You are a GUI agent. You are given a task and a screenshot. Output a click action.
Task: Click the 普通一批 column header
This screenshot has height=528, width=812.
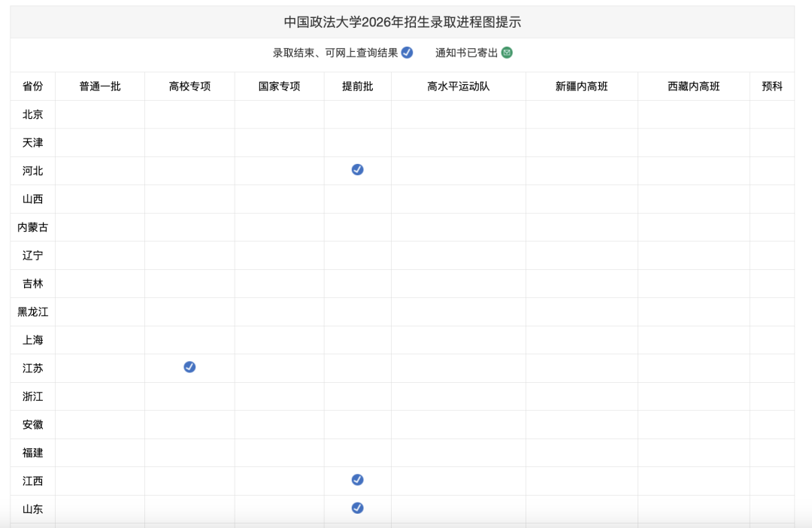click(x=100, y=86)
